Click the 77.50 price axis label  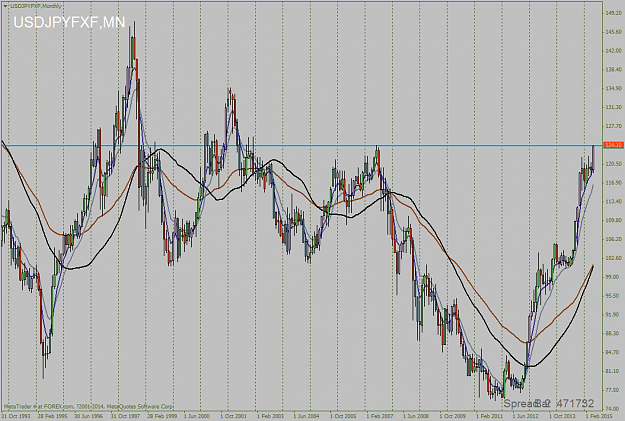click(x=614, y=390)
